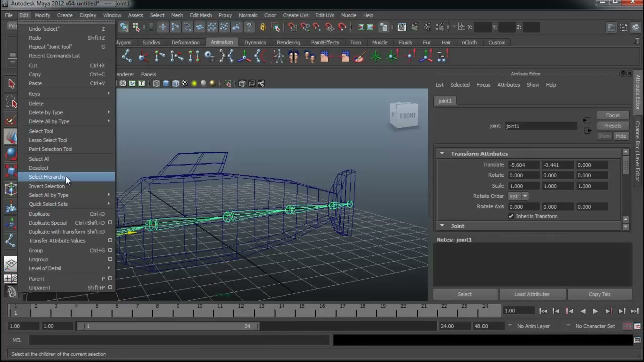Collapse the Joint section arrow
This screenshot has height=362, width=644.
pyautogui.click(x=441, y=226)
